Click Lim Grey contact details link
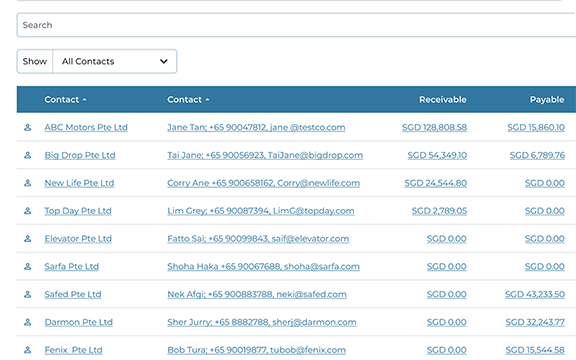The height and width of the screenshot is (360, 576). (261, 211)
